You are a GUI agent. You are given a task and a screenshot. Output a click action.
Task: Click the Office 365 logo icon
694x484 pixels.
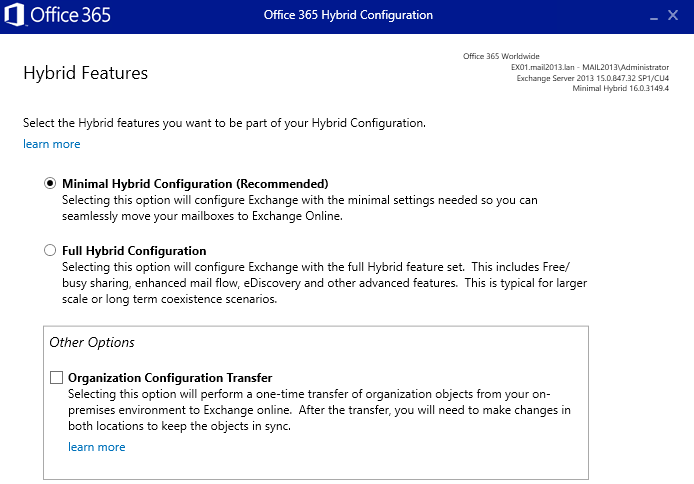(x=15, y=15)
